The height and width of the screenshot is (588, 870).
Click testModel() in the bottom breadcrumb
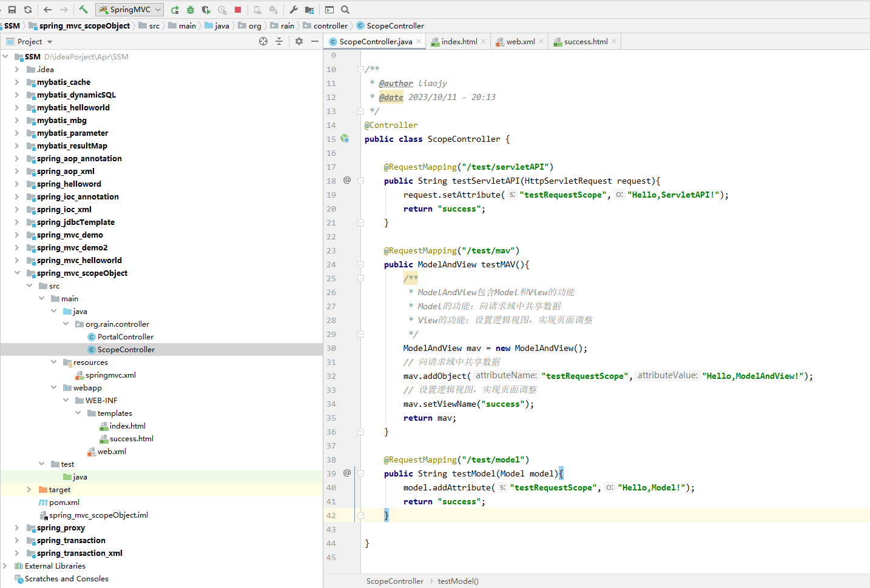458,581
